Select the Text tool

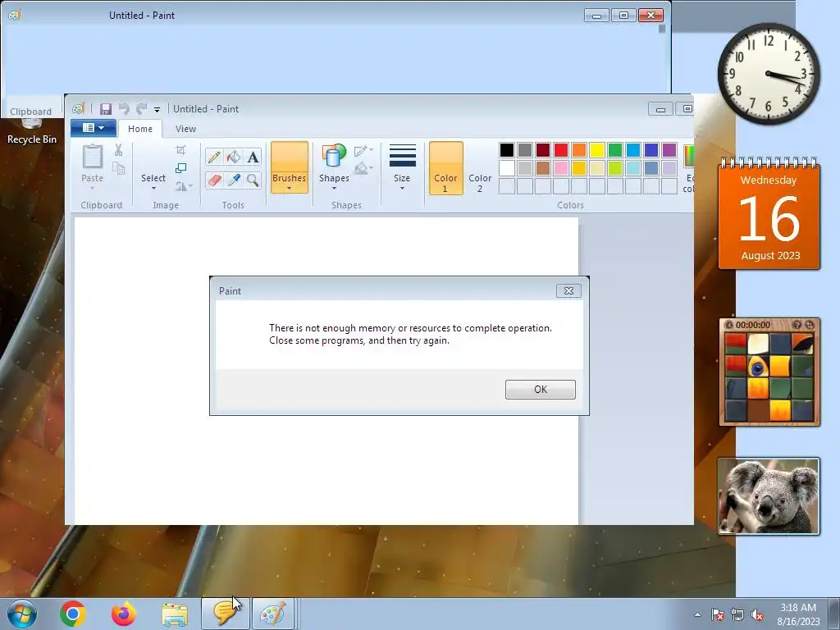253,157
